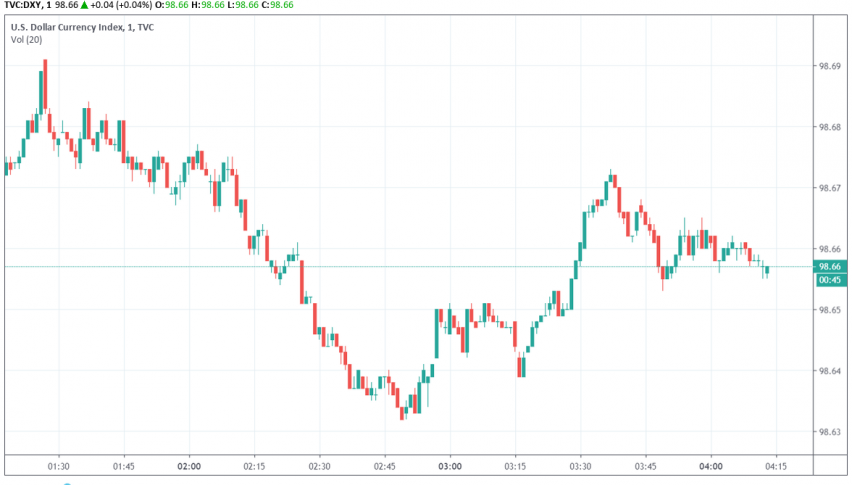Image resolution: width=852 pixels, height=485 pixels.
Task: Click the 98.65 price axis label
Action: (829, 311)
